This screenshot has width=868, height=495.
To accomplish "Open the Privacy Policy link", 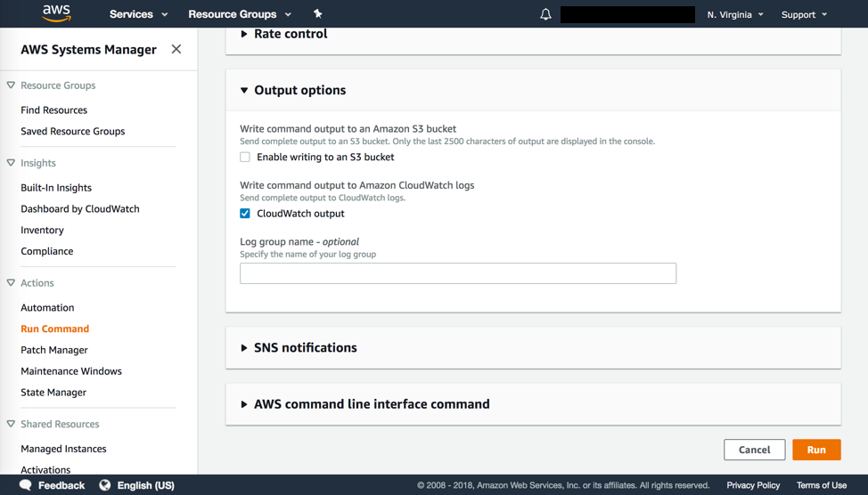I will click(753, 485).
